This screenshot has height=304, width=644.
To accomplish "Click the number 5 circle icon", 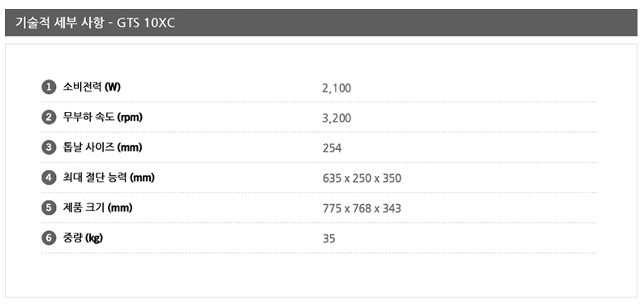I will pos(49,208).
